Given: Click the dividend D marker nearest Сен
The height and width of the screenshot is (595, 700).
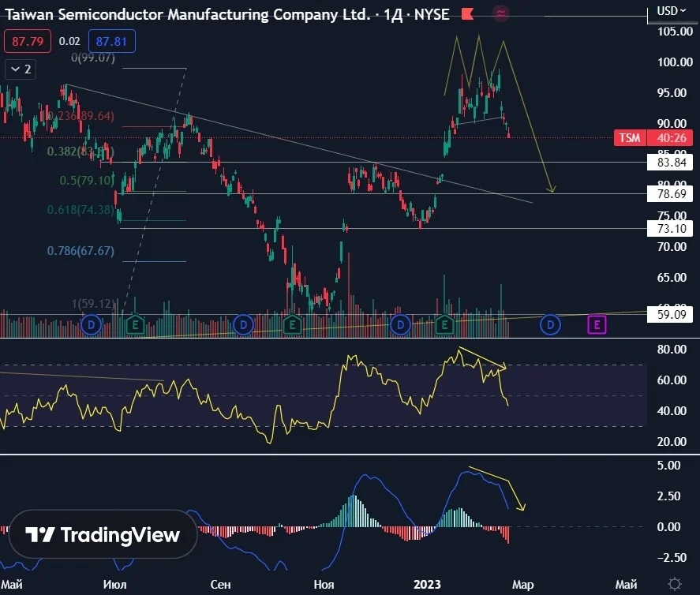Looking at the screenshot, I should click(x=243, y=325).
